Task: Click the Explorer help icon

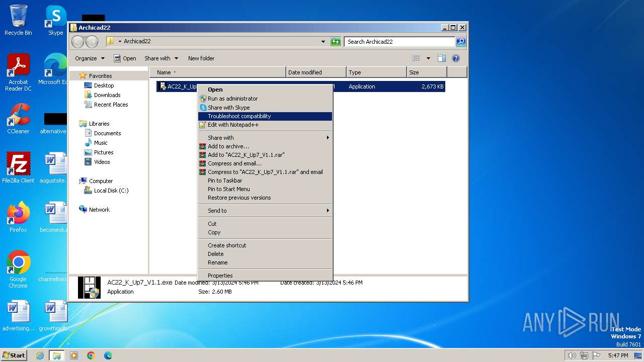Action: [456, 58]
